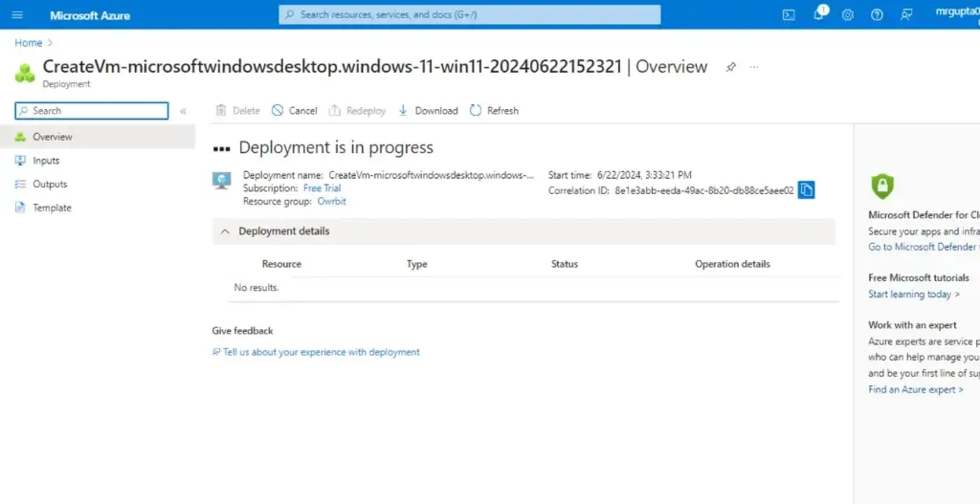Open the Azure portal hamburger menu
Screen dimensions: 980x504
[x=17, y=15]
